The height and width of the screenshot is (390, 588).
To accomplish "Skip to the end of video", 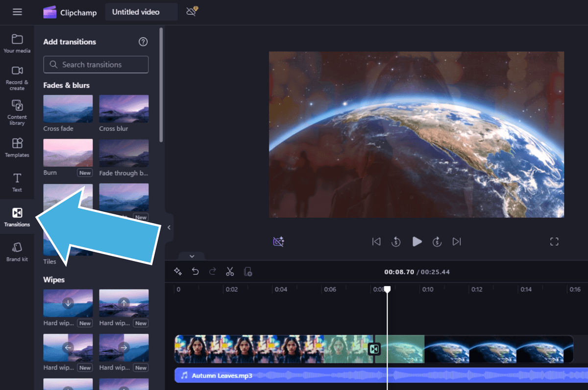I will click(x=457, y=241).
